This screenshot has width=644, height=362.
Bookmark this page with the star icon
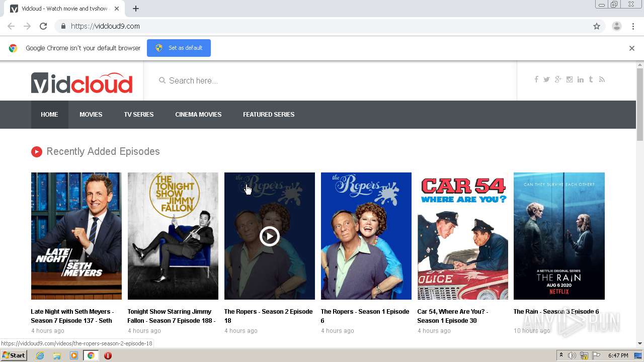[597, 26]
